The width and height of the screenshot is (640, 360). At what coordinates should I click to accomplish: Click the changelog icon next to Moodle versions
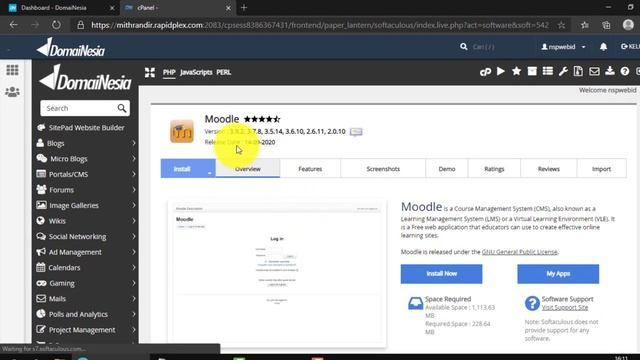[356, 132]
